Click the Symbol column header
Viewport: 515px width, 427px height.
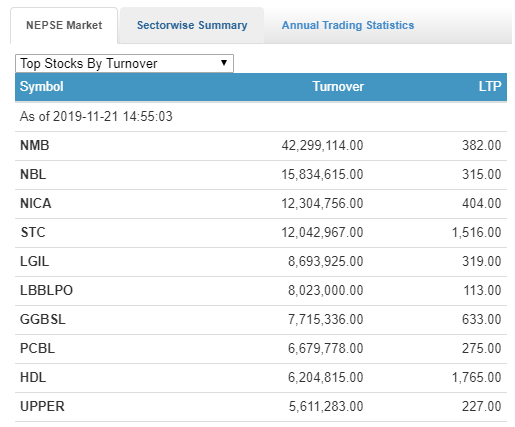coord(42,87)
